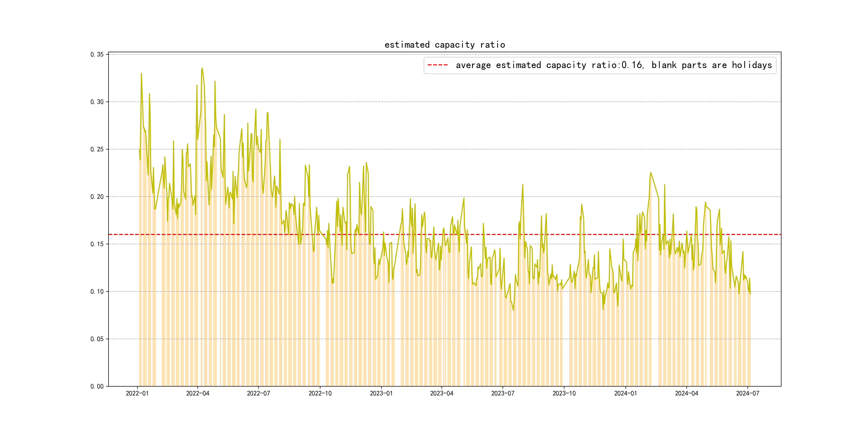The width and height of the screenshot is (868, 434).
Task: Click the 2023-01 x-axis label
Action: pos(381,393)
